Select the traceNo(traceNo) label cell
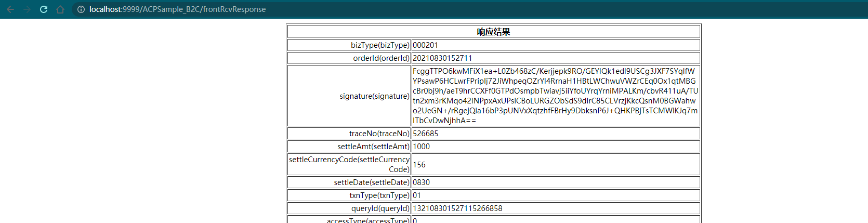Screen dimensions: 868x223 coord(349,134)
